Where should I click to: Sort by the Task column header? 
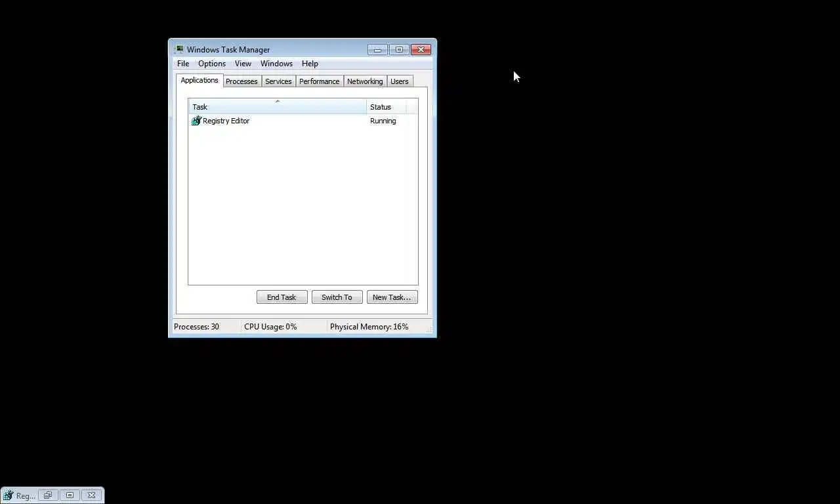278,107
